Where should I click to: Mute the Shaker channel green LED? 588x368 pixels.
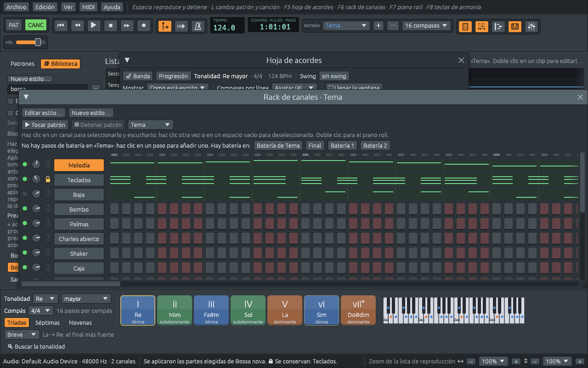click(x=25, y=253)
